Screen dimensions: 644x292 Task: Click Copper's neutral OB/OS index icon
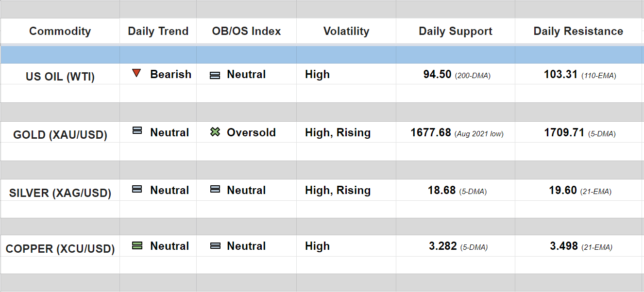tap(215, 246)
